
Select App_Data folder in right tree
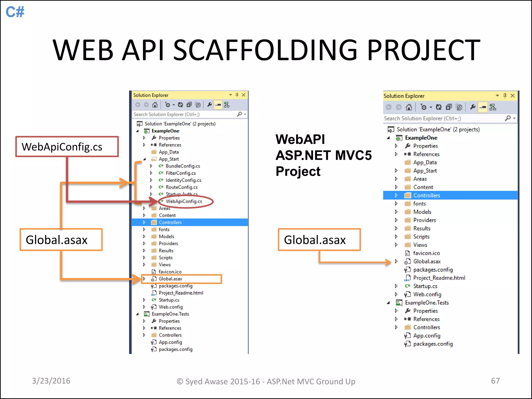(x=425, y=162)
